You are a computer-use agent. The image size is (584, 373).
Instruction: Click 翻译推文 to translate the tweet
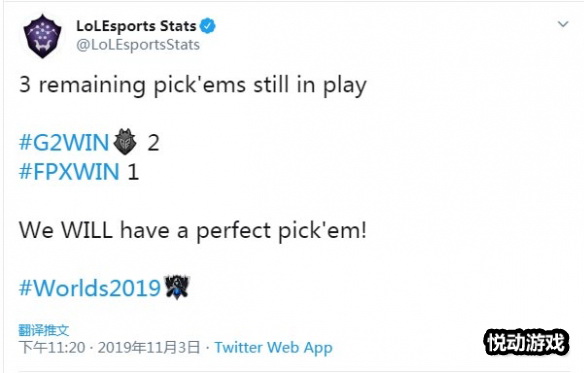point(44,330)
